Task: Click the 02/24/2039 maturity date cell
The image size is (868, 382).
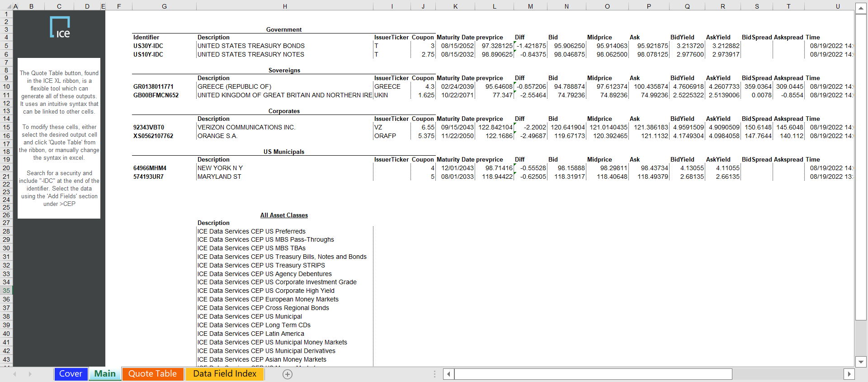Action: (455, 86)
